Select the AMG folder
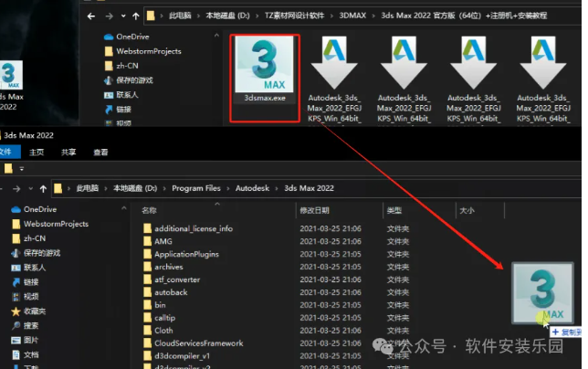 pos(163,241)
